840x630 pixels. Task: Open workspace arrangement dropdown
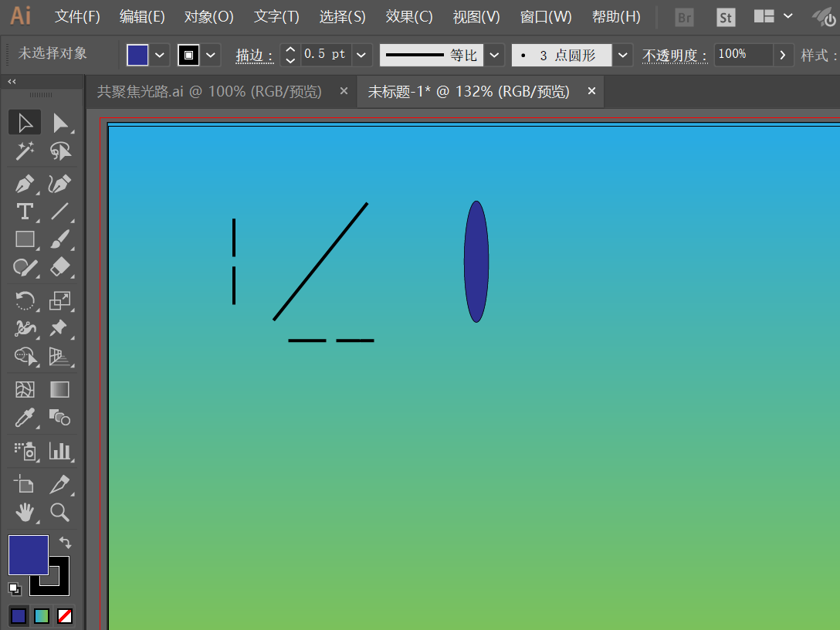(773, 17)
